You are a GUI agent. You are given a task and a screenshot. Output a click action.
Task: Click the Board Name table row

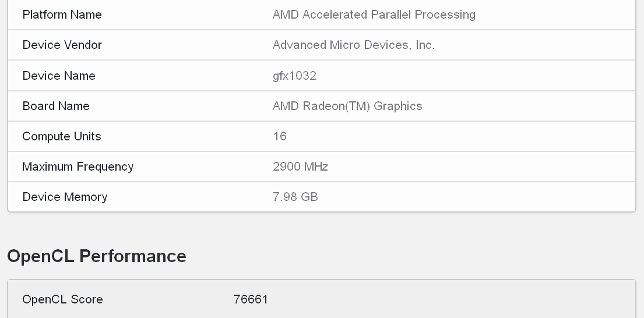[322, 106]
